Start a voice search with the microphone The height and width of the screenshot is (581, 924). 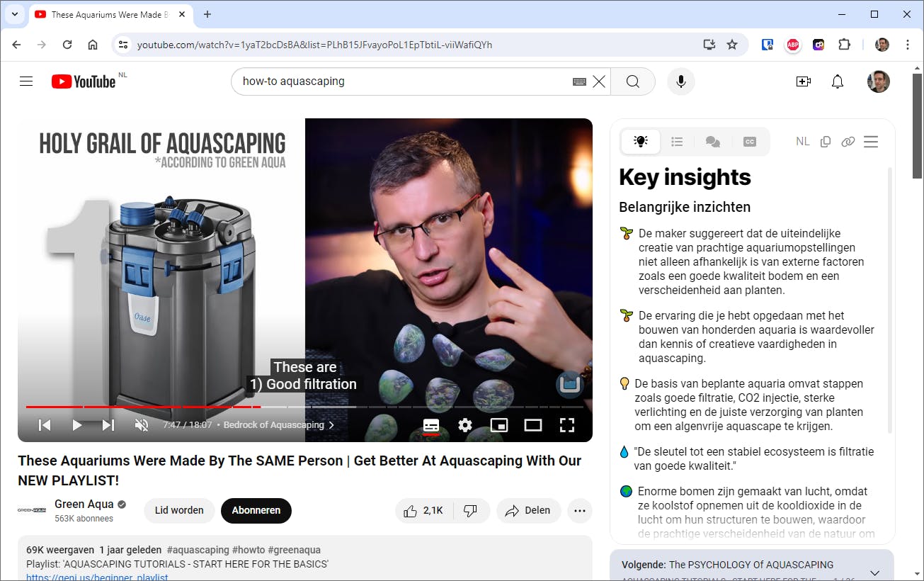(681, 81)
